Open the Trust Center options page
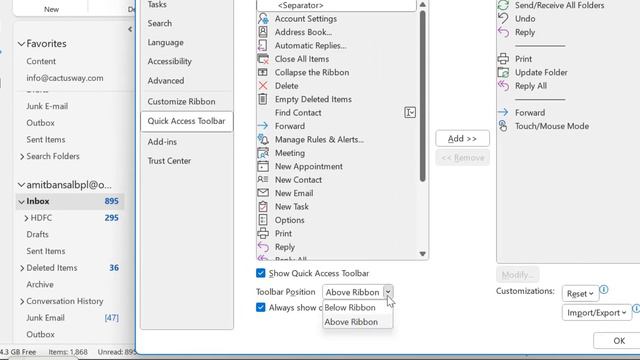 pyautogui.click(x=187, y=160)
